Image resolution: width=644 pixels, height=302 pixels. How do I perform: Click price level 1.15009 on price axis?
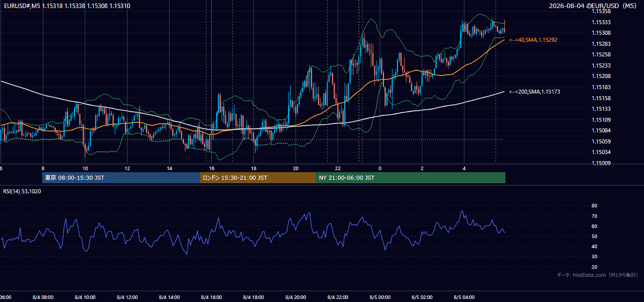[601, 163]
